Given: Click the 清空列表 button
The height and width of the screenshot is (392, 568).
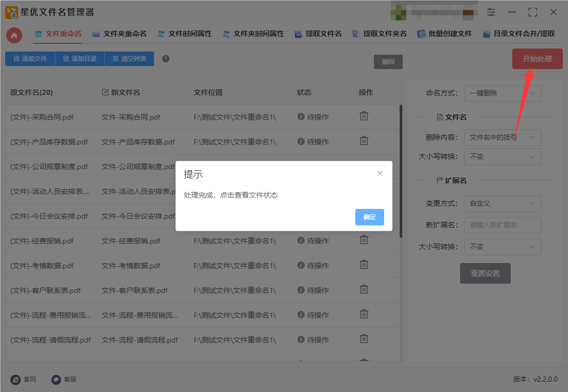Looking at the screenshot, I should click(129, 59).
